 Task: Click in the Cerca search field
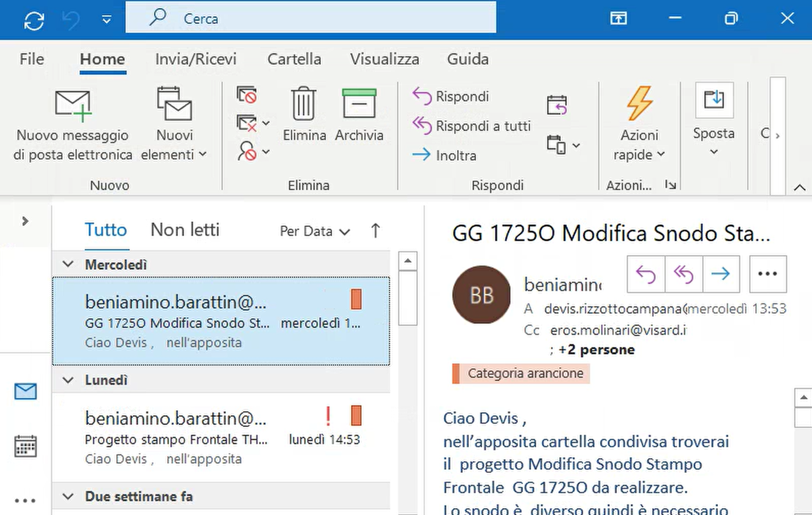click(x=310, y=19)
